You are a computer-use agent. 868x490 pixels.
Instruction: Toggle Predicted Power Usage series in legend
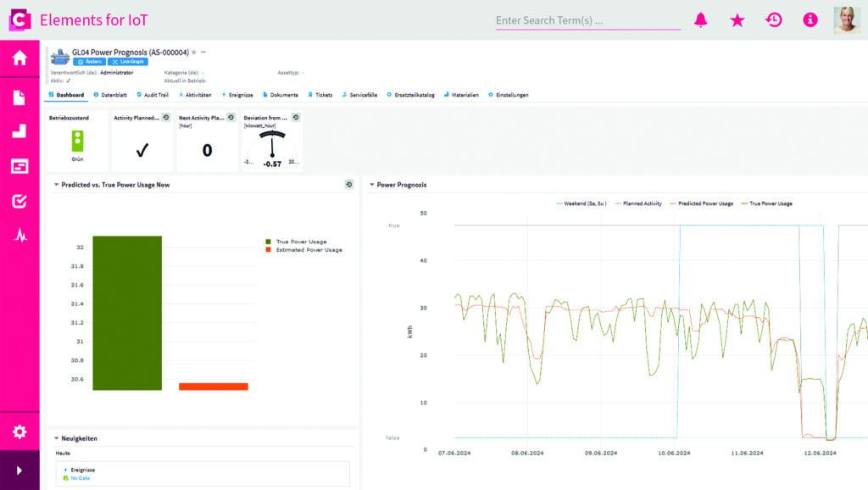pos(701,203)
